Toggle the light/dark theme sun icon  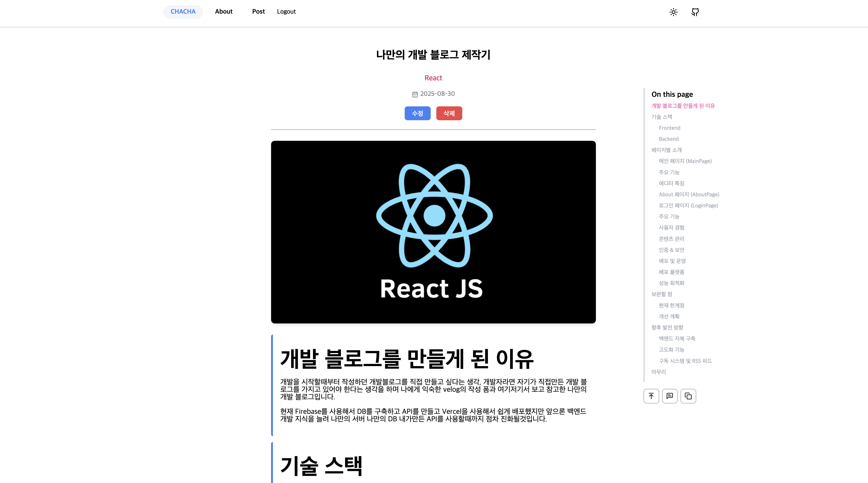click(x=673, y=12)
